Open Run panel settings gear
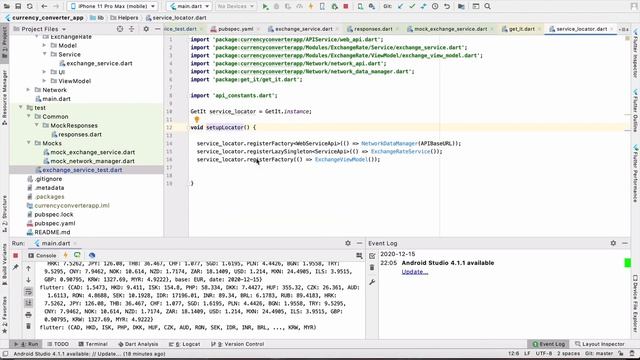 [348, 243]
